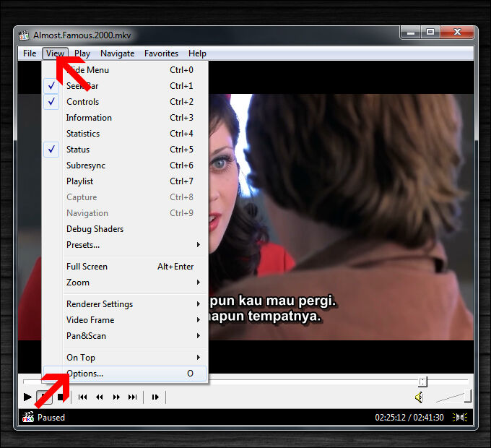Click the audio channel icon in the status bar
Image resolution: width=491 pixels, height=448 pixels.
[460, 418]
